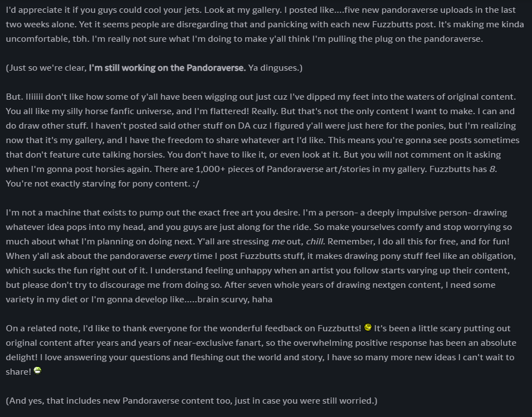This screenshot has width=532, height=417.
Task: Click the smiley emoji after "feedback on Fuzzbutts!"
Action: (x=368, y=327)
